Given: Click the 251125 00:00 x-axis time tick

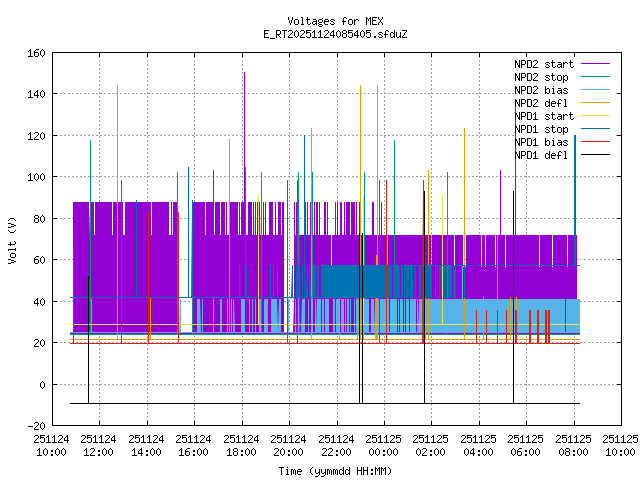Looking at the screenshot, I should click(384, 445).
